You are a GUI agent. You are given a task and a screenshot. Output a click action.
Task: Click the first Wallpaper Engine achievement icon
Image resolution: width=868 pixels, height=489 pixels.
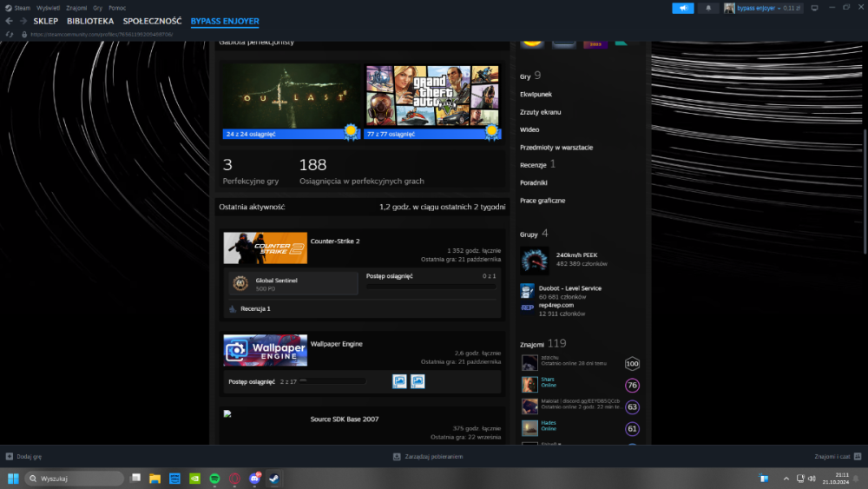pyautogui.click(x=399, y=381)
